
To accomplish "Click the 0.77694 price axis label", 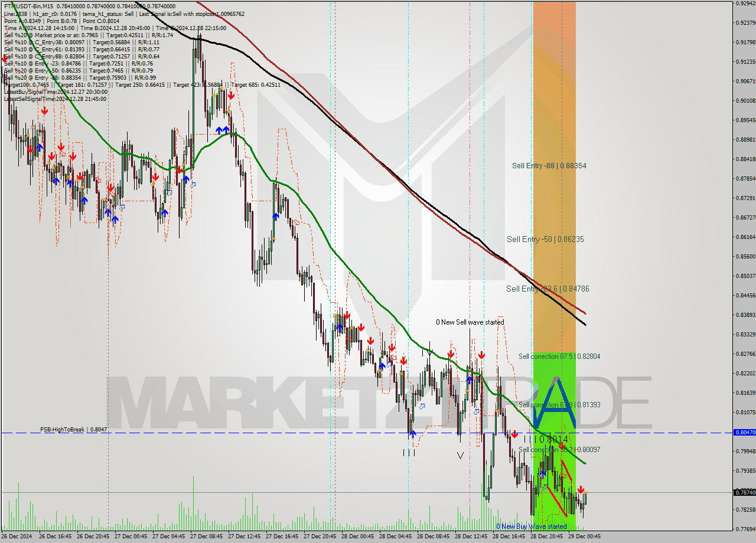I will coord(746,529).
